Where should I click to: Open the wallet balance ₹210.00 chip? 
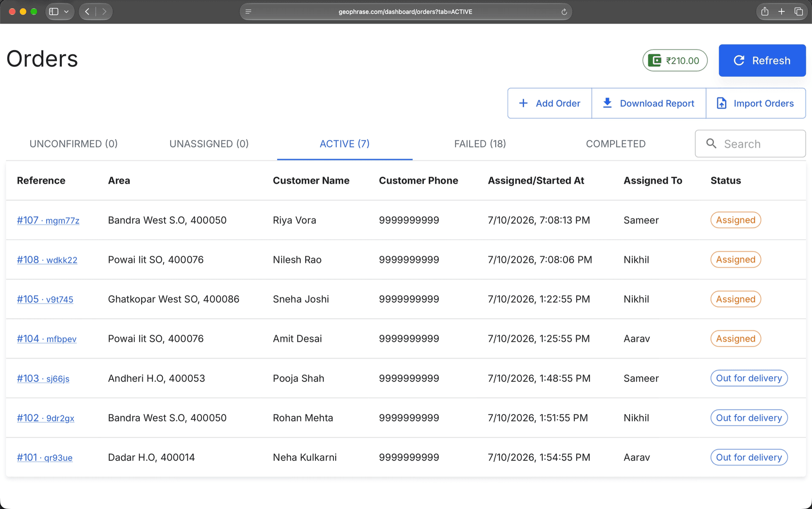[675, 60]
